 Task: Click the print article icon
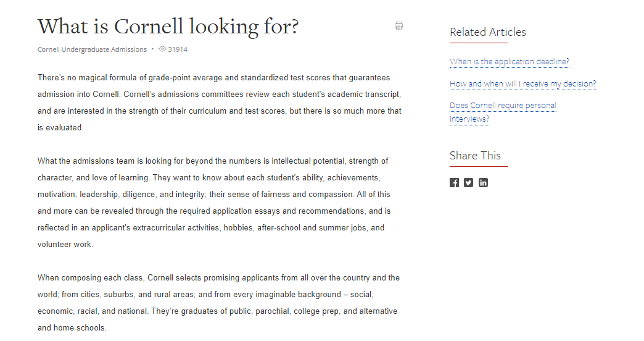click(x=398, y=26)
